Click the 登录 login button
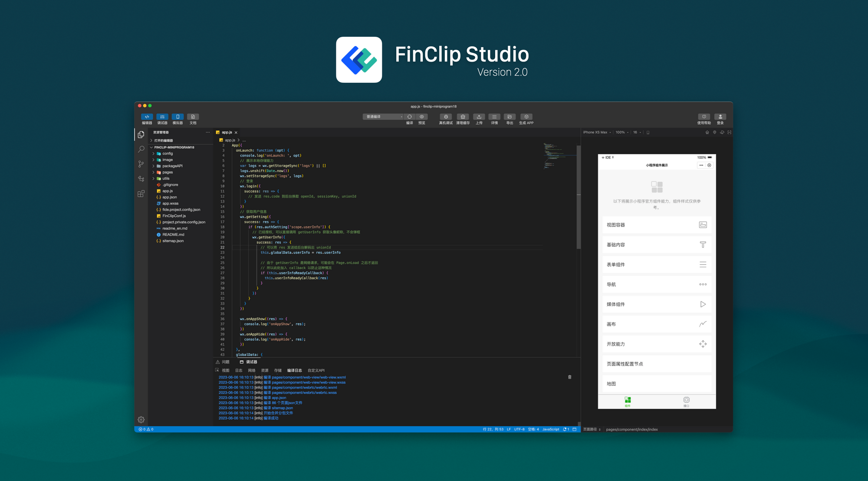 (720, 117)
